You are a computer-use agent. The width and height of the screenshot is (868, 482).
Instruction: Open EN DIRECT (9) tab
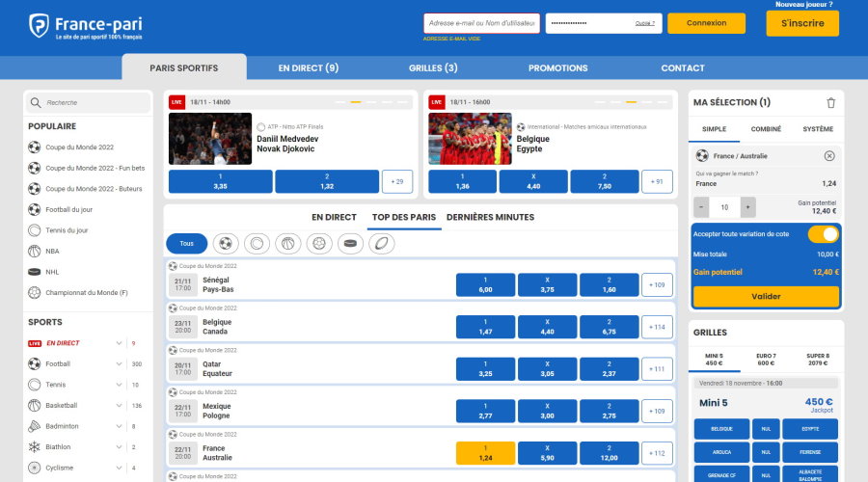point(309,68)
